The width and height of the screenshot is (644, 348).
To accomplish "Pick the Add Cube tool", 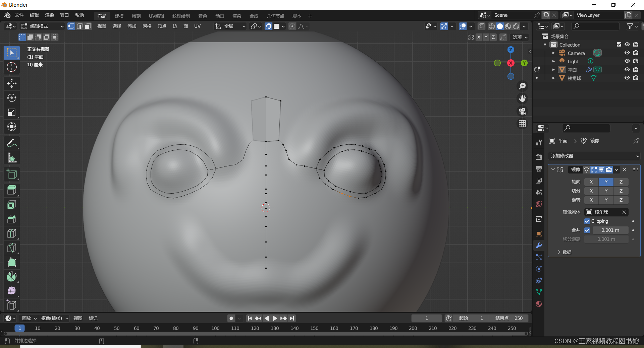I will (12, 174).
